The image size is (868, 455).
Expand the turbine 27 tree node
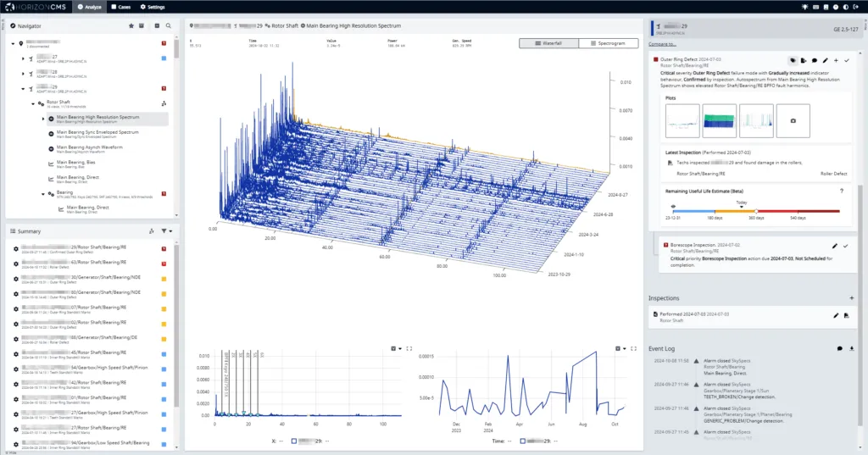coord(22,58)
